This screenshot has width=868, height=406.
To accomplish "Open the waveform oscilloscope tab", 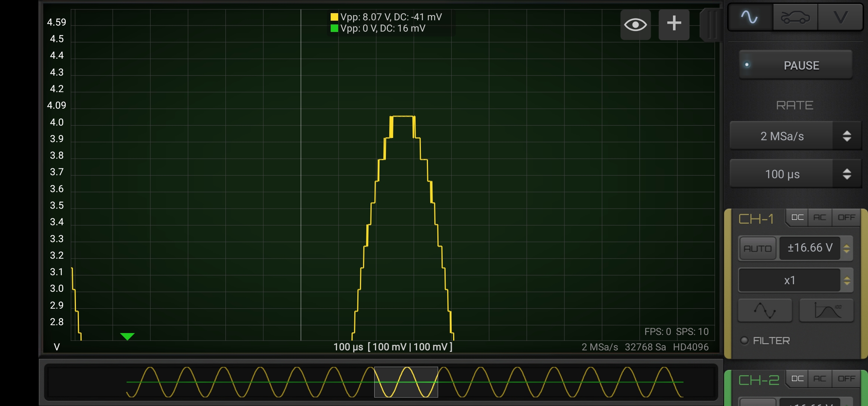I will point(750,17).
